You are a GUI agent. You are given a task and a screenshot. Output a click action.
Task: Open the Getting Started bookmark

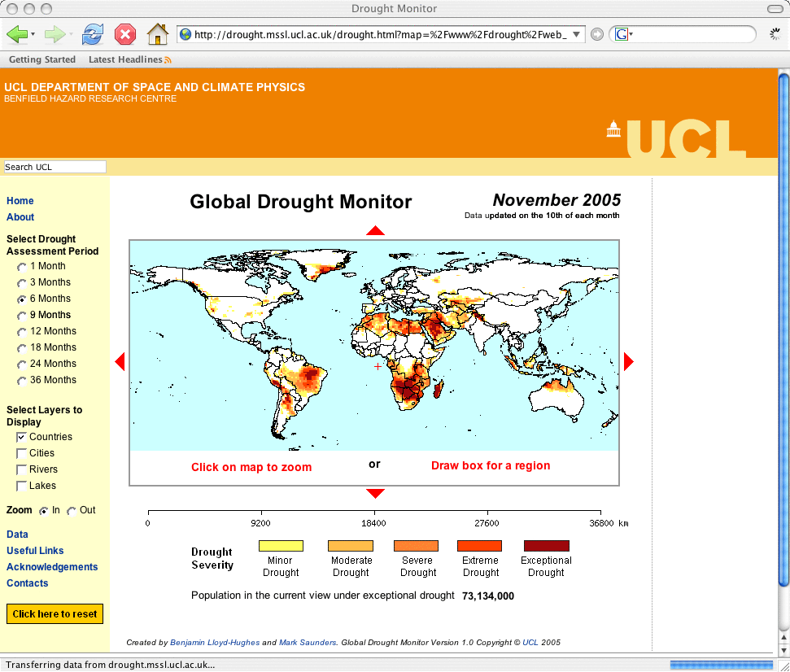[x=42, y=59]
